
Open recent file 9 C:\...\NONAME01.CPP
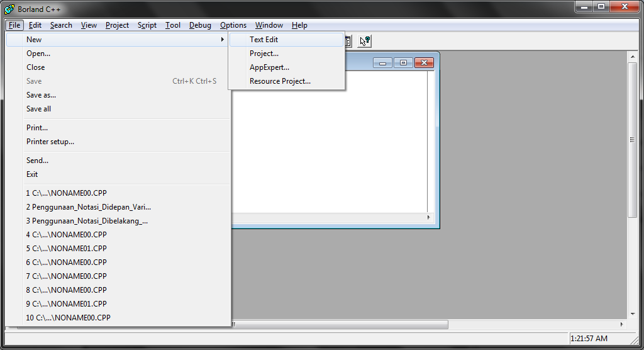tap(118, 304)
